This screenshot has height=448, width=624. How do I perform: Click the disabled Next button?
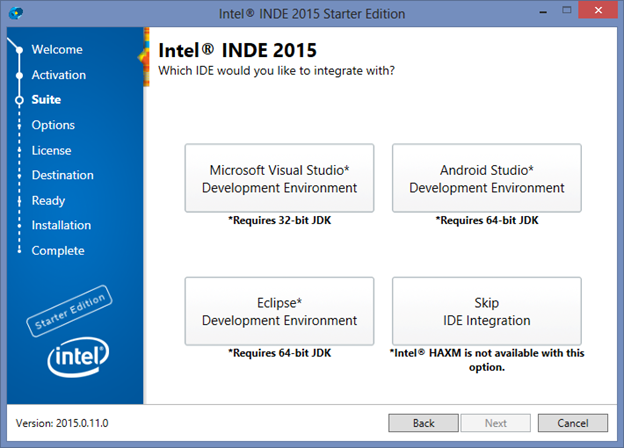pyautogui.click(x=496, y=423)
